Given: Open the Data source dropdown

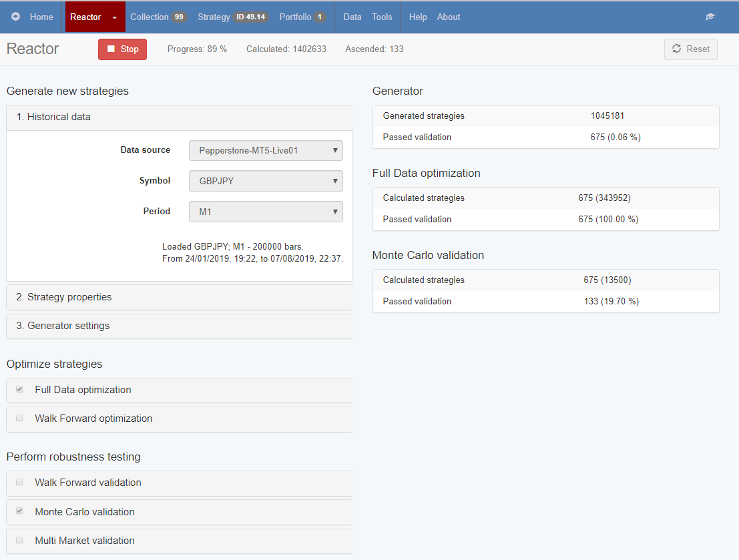Looking at the screenshot, I should click(266, 150).
